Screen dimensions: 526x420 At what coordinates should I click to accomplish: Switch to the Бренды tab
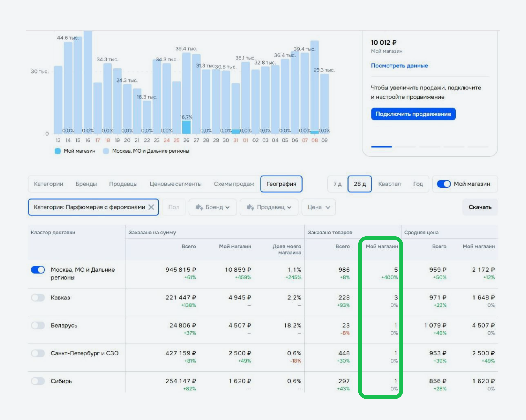coord(86,184)
